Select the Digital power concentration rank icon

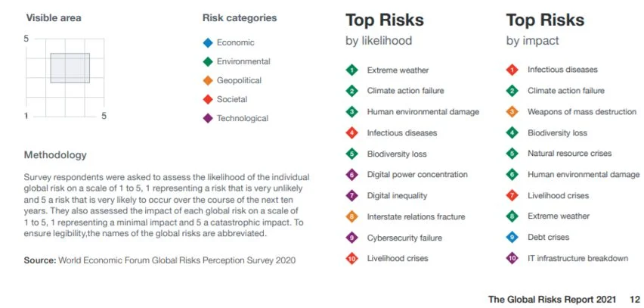point(351,175)
